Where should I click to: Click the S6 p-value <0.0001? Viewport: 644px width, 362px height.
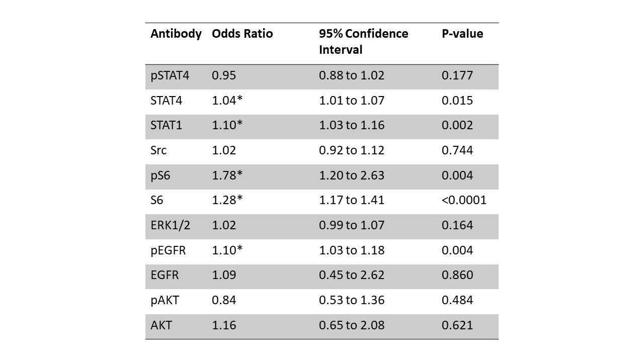464,201
